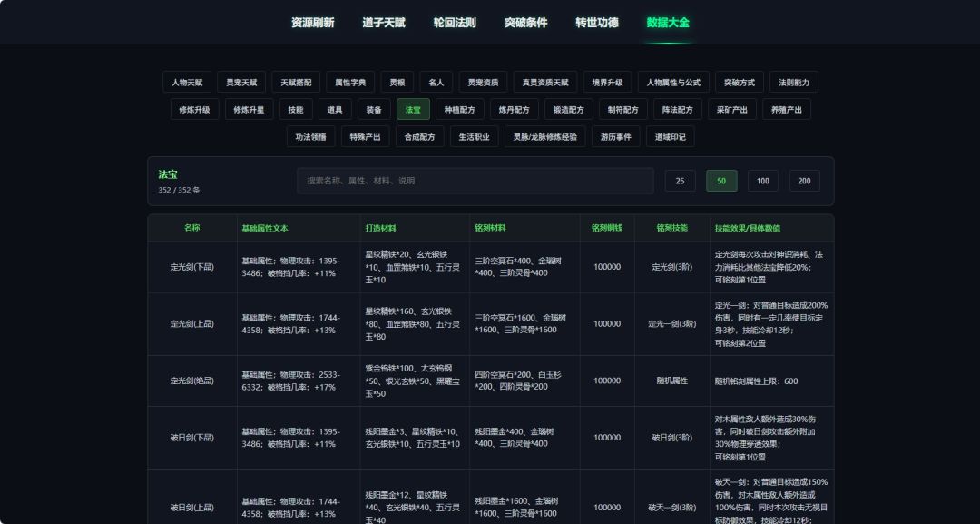Image resolution: width=980 pixels, height=524 pixels.
Task: Open the 资源刷新 top navigation tab
Action: click(x=312, y=23)
